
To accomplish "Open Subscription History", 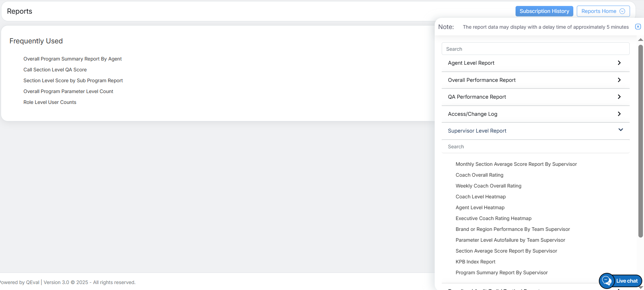I will pyautogui.click(x=544, y=11).
